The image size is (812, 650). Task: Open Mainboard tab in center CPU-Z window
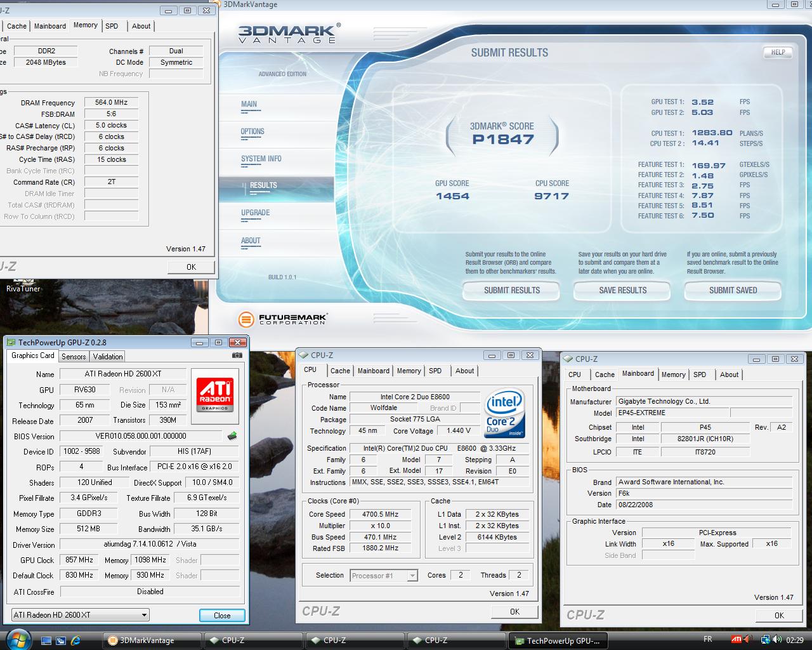[x=374, y=371]
